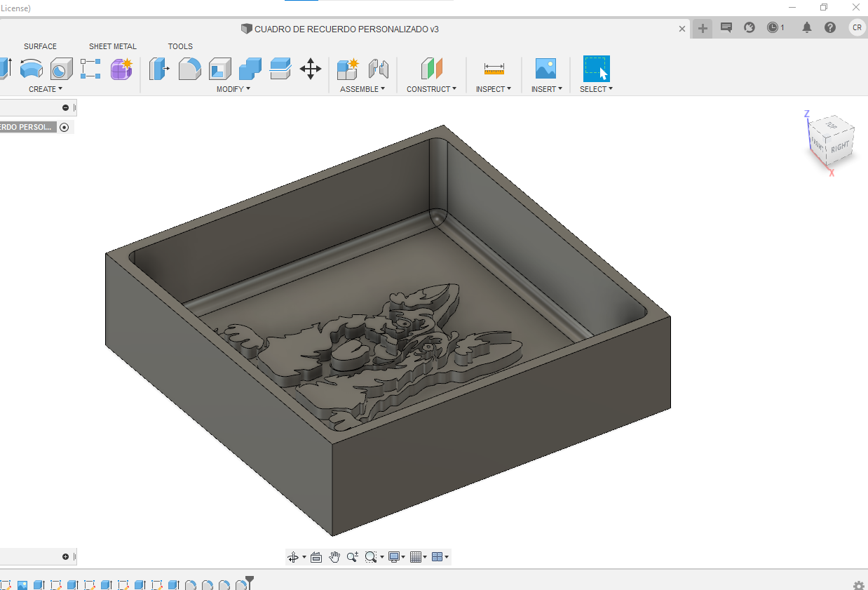Select the ERDO PERSO... browser root item

click(28, 127)
